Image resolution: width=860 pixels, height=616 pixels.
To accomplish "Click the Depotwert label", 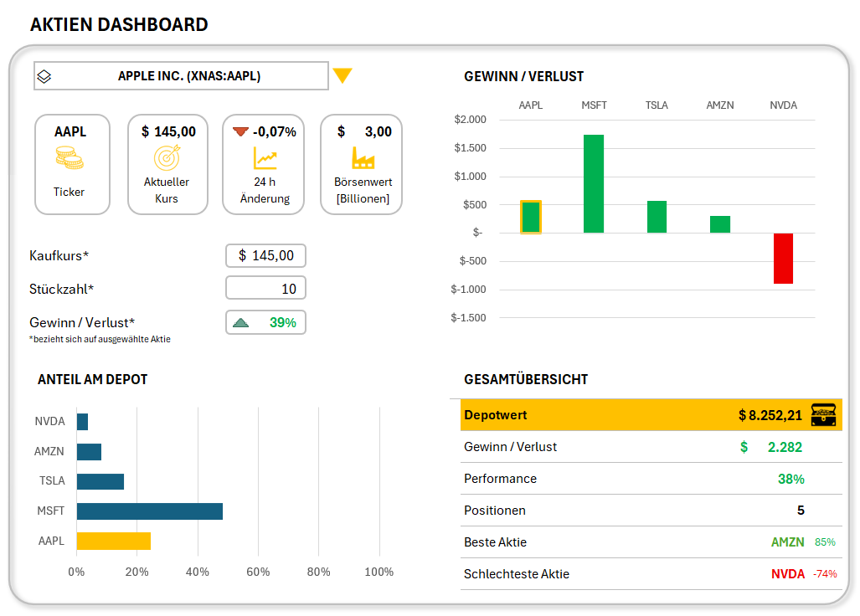I will tap(495, 415).
